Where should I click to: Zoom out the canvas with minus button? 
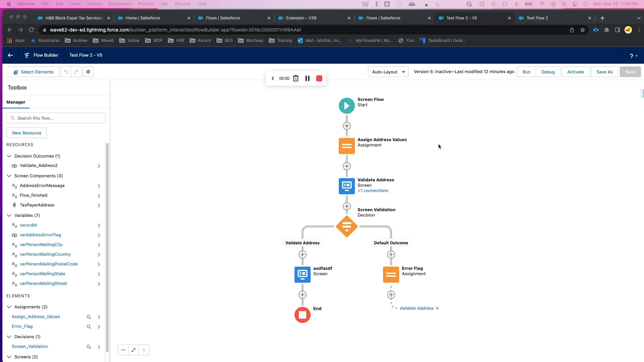123,350
